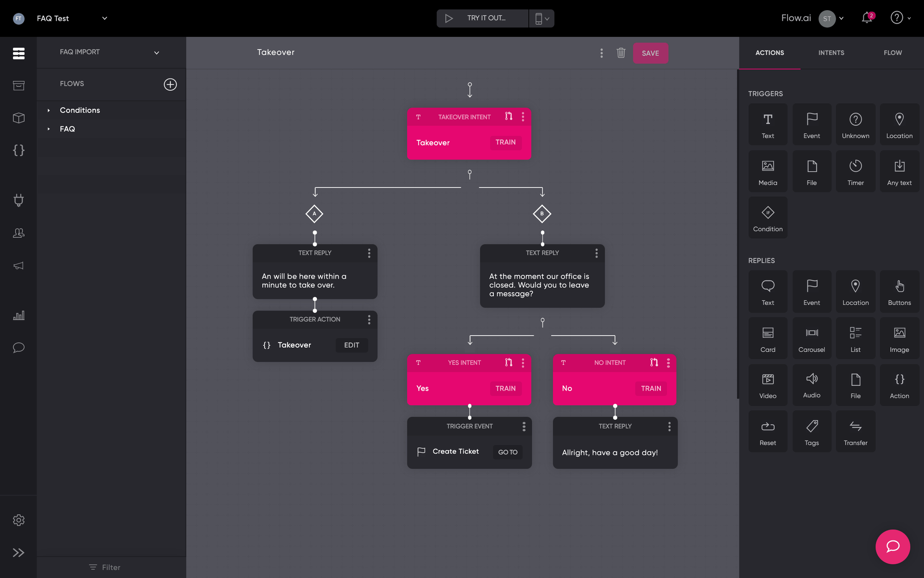Click the trash icon to delete flow
924x578 pixels.
pos(621,53)
